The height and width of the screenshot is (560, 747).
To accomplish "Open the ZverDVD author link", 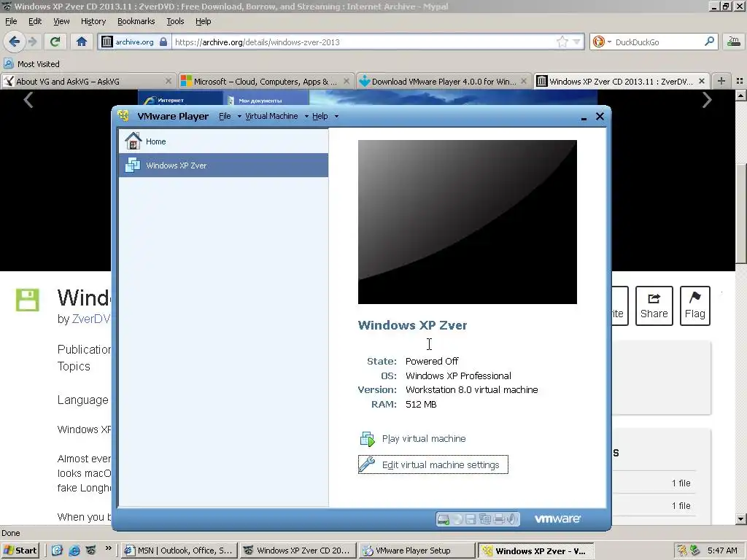I will coord(91,319).
